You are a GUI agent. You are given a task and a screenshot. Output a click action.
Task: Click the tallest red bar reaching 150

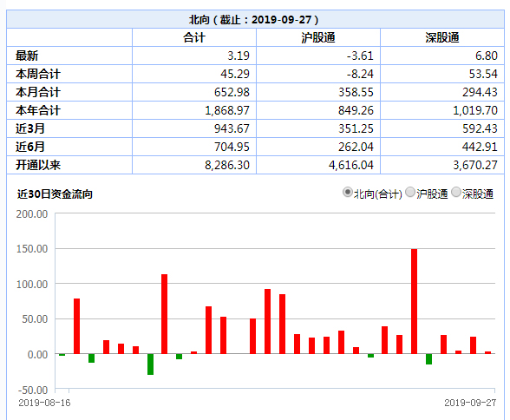pos(414,301)
